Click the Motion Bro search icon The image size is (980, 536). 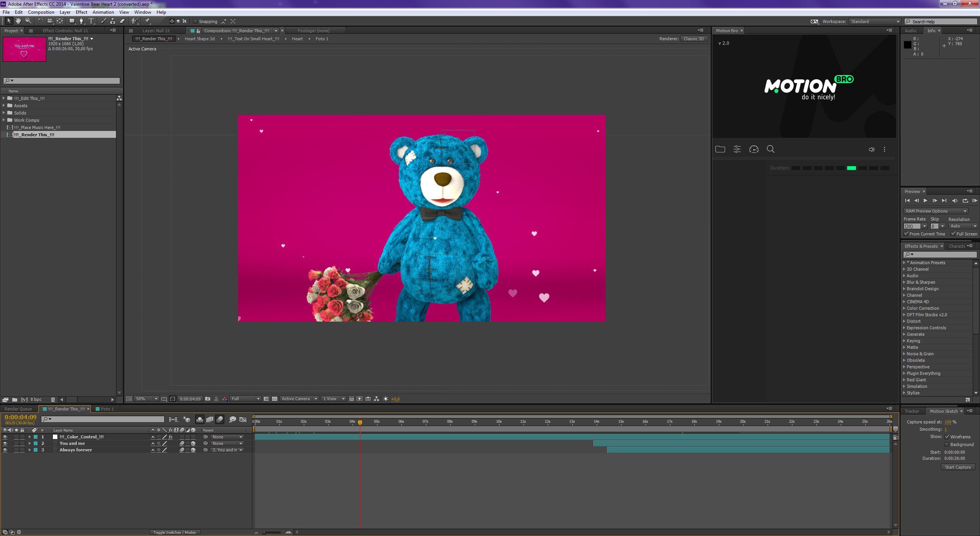tap(771, 149)
